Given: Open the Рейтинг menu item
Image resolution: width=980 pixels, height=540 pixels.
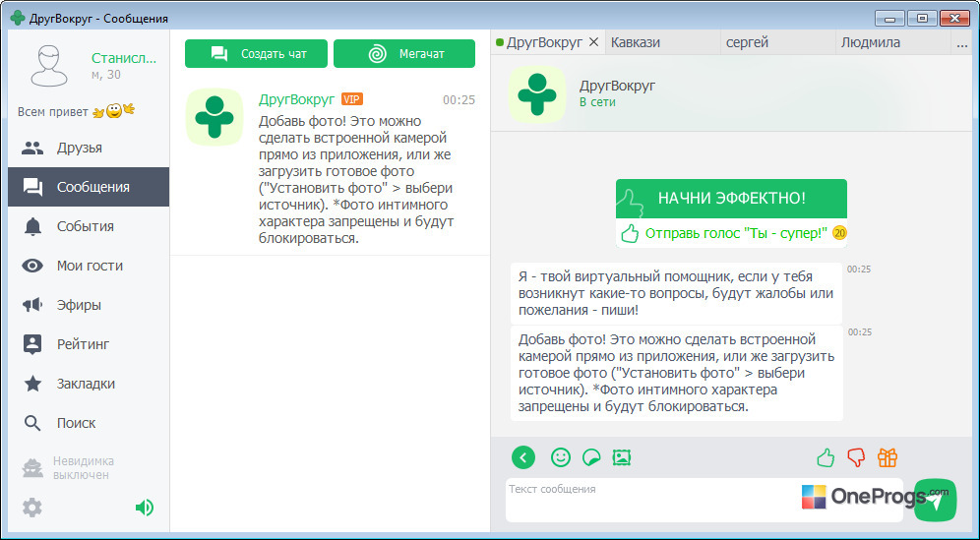Looking at the screenshot, I should (89, 344).
